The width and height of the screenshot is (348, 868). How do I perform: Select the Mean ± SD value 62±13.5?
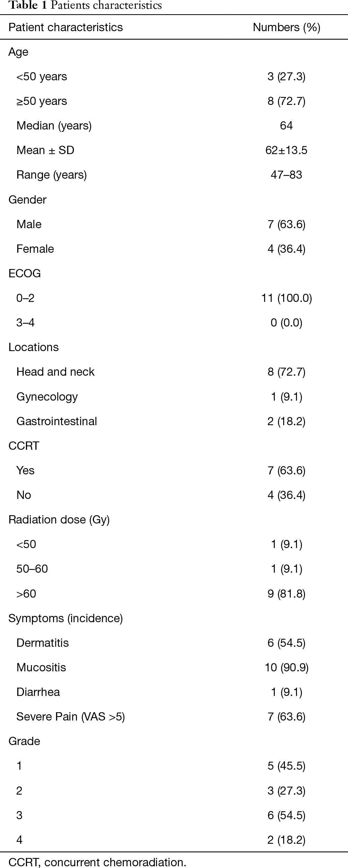pos(286,150)
